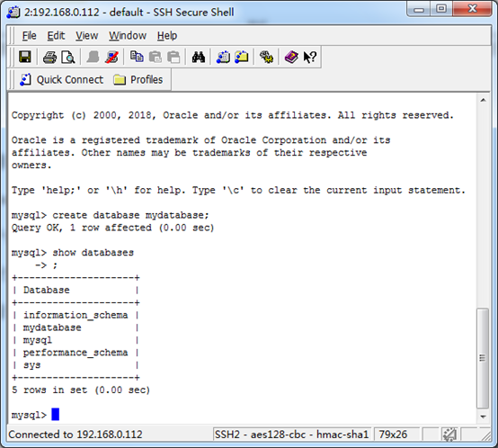498x448 pixels.
Task: Click the Find binoculars icon
Action: click(198, 58)
